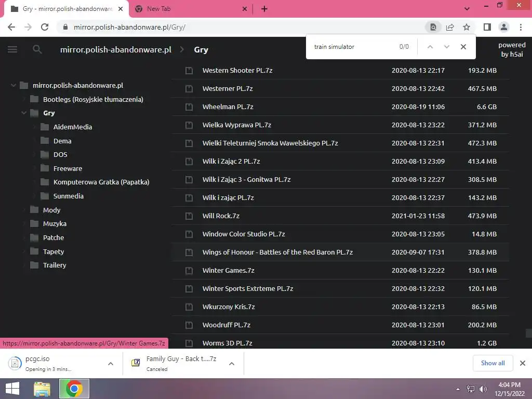This screenshot has height=399, width=532.
Task: Click the Trailery folder icon in tree
Action: tap(34, 265)
